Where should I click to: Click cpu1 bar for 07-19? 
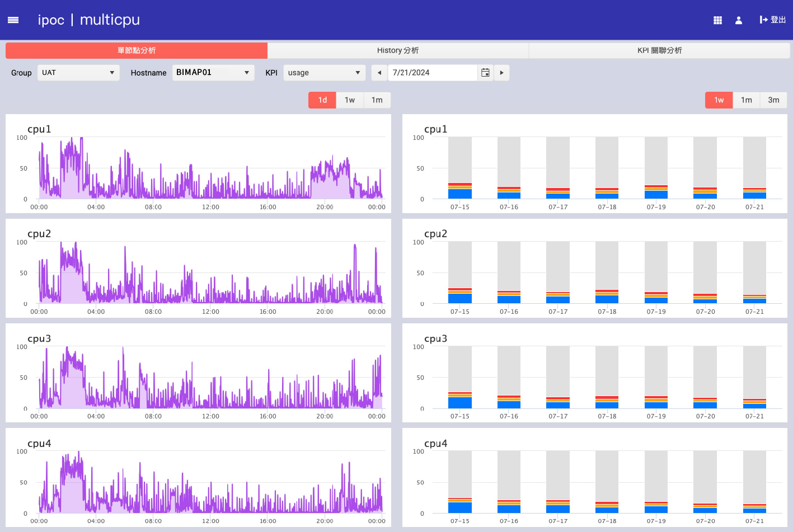[656, 168]
